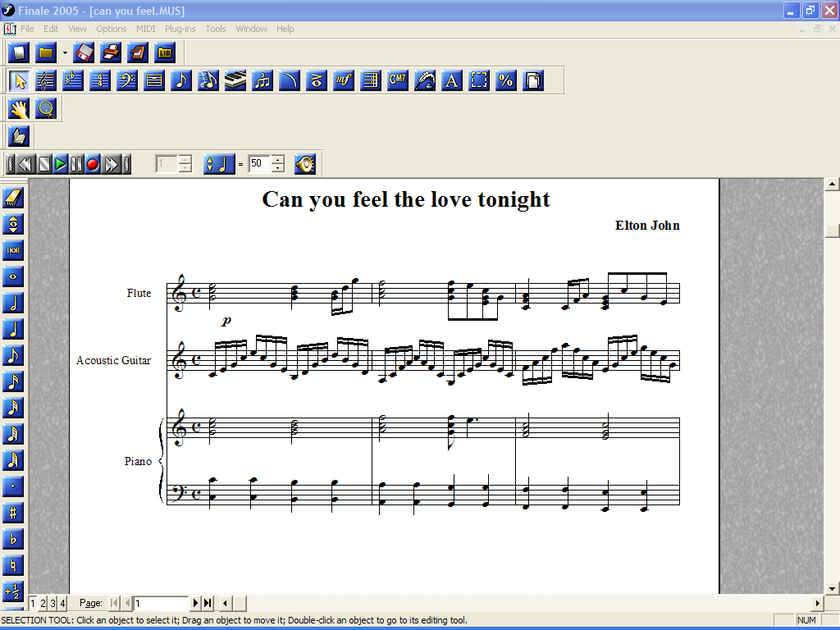The width and height of the screenshot is (840, 630).
Task: Increase the tempo value with up arrow
Action: [x=278, y=160]
